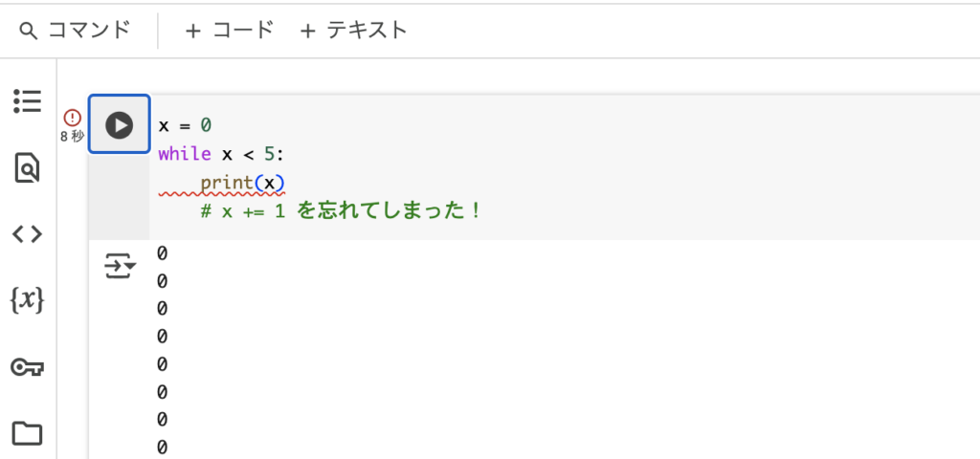
Task: Add a new code cell with + コード
Action: coord(230,30)
